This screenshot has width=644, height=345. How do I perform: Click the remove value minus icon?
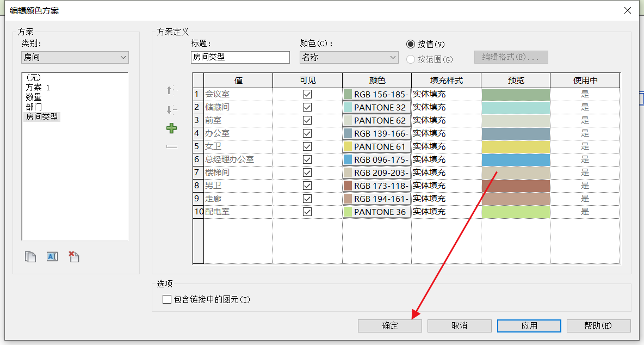pos(172,146)
